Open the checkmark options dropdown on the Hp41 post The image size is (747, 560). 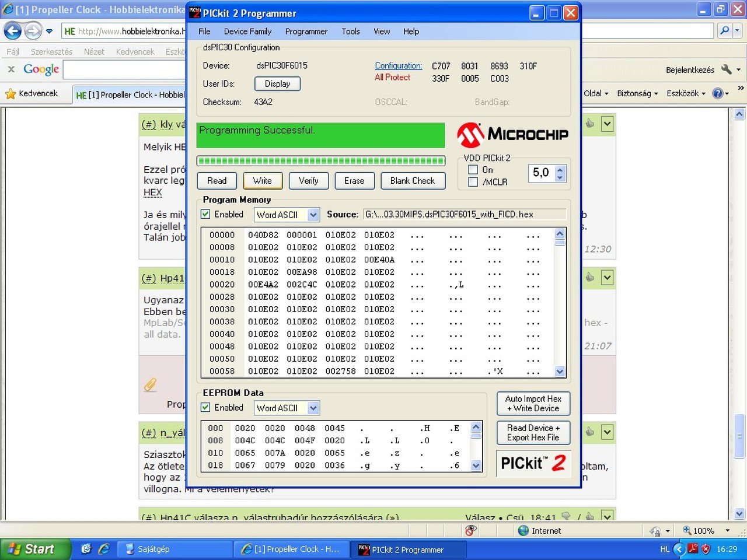(x=608, y=278)
